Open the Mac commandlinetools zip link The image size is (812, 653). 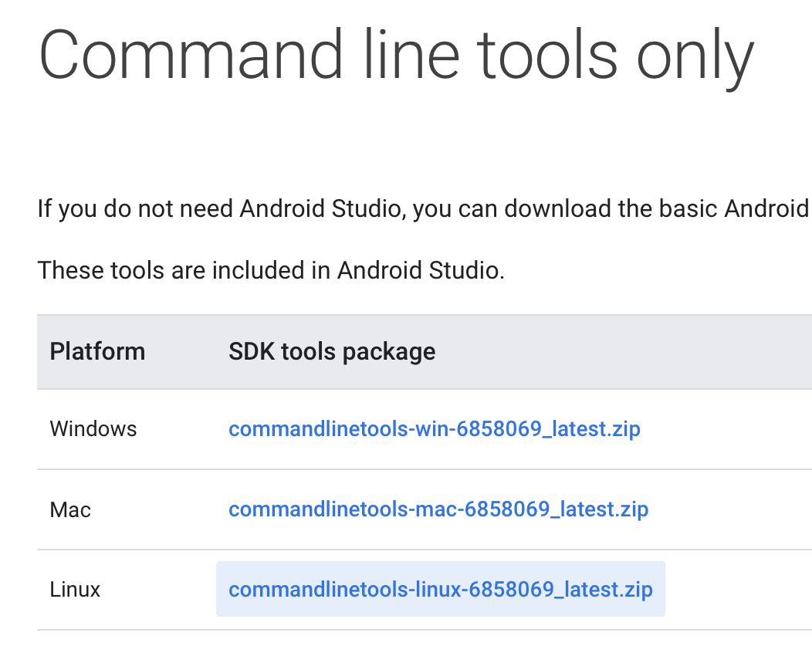438,509
